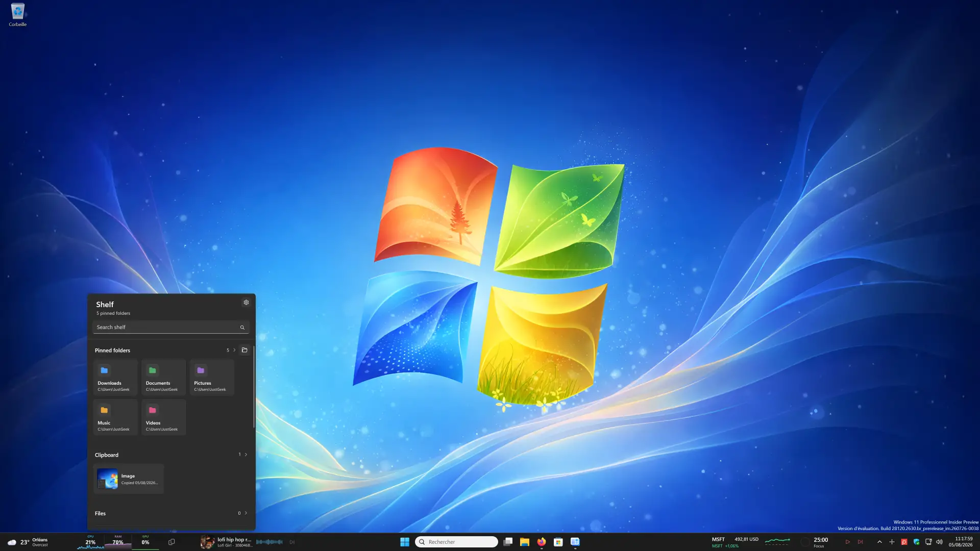Open Microsoft Store from the taskbar
The width and height of the screenshot is (980, 551).
(558, 542)
